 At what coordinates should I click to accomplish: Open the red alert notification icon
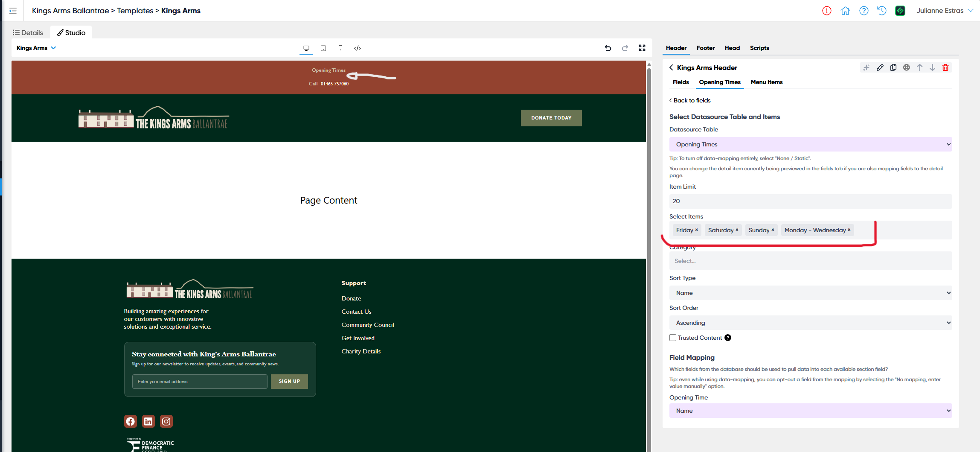click(827, 11)
